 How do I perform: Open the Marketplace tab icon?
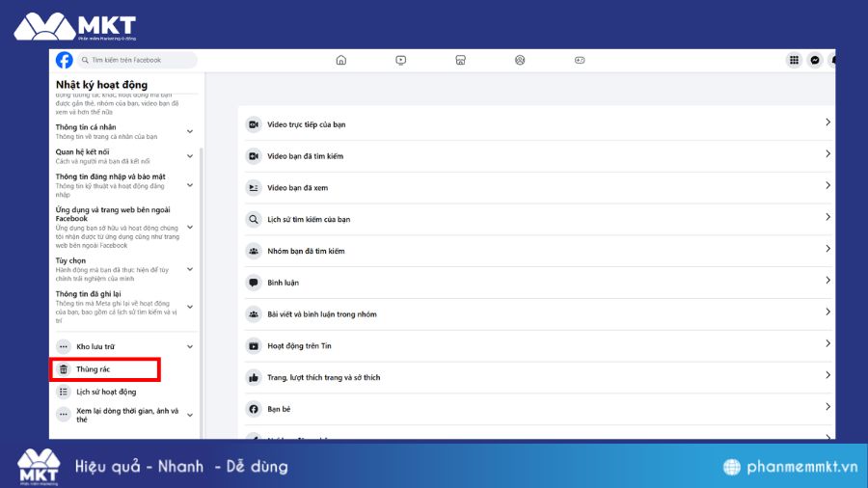pyautogui.click(x=461, y=60)
